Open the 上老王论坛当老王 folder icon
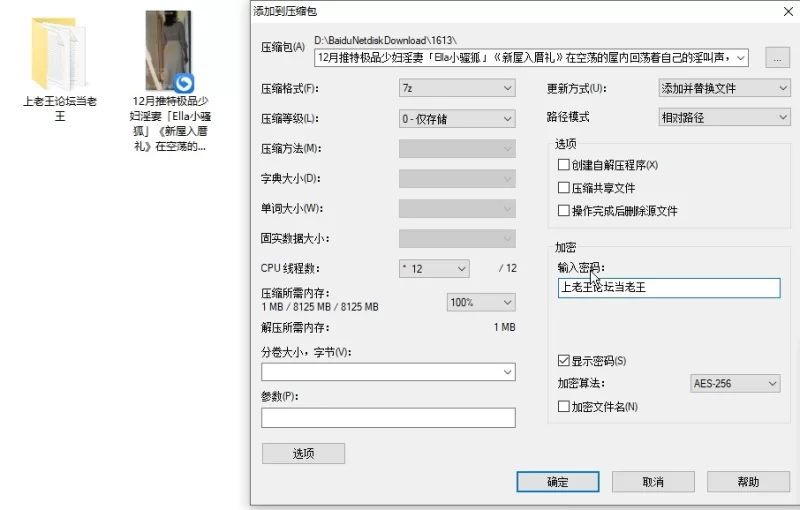 [x=59, y=53]
